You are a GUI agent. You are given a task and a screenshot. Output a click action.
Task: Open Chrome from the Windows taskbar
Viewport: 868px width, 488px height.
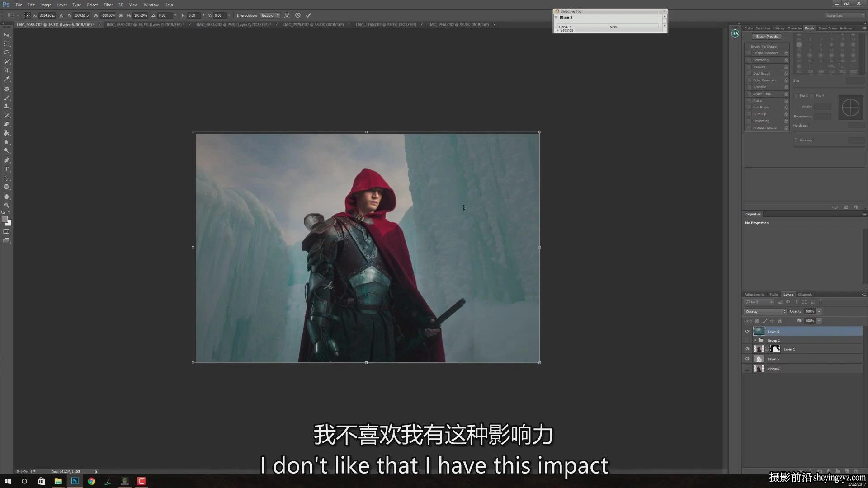tap(91, 481)
